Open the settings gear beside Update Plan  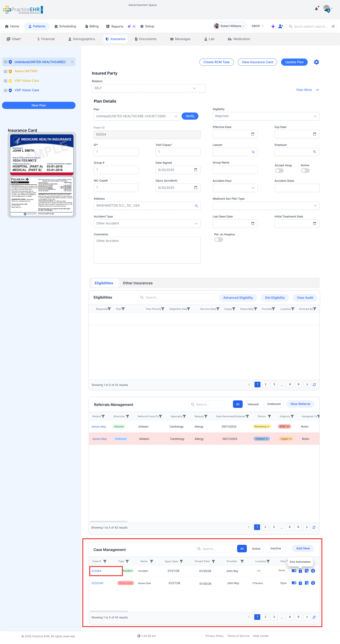[x=316, y=62]
